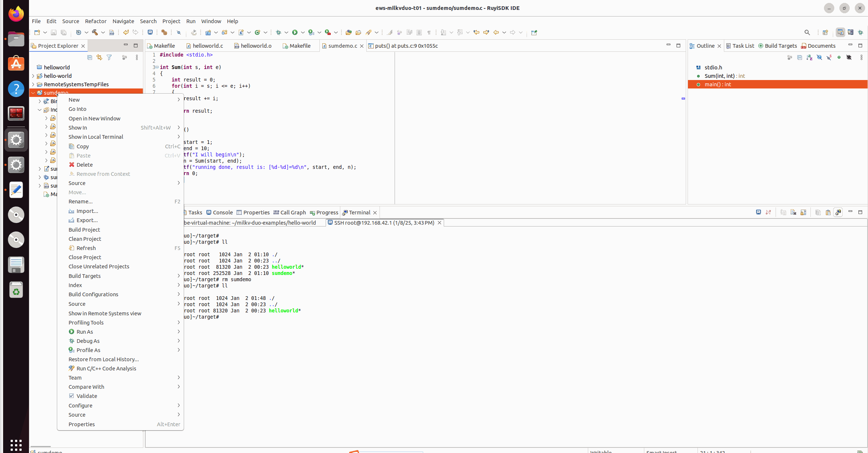Select Build Project from the context menu
Viewport: 868px width, 453px height.
pos(84,229)
